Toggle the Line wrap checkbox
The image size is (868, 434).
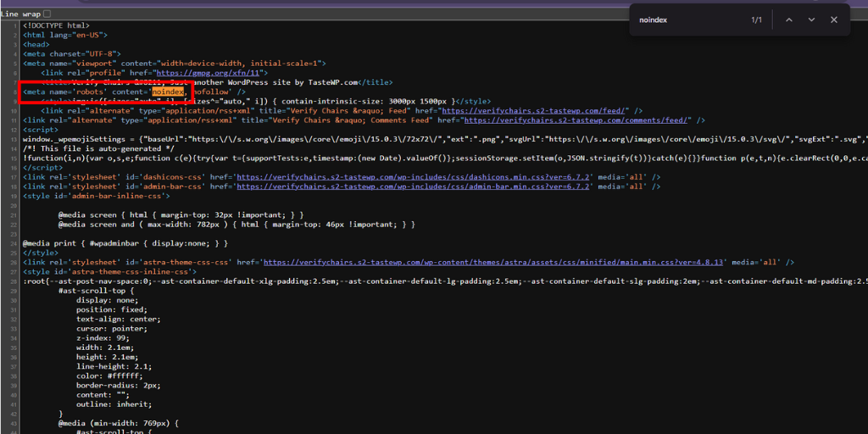[x=47, y=14]
